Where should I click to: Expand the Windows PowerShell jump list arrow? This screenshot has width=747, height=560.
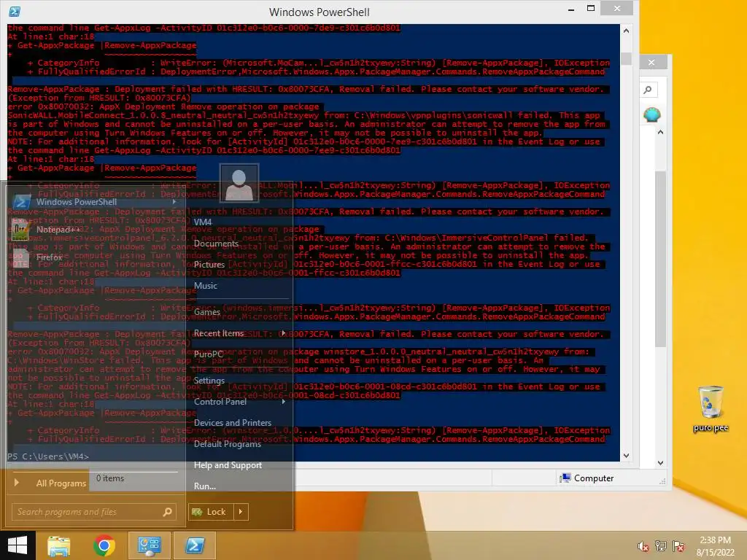pos(174,202)
